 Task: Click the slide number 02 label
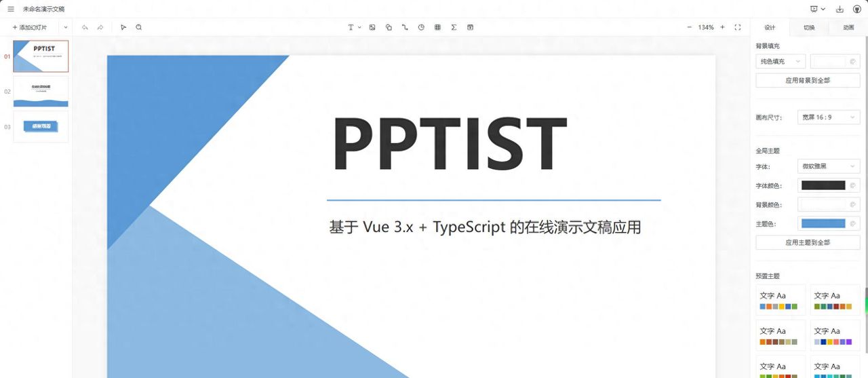pyautogui.click(x=7, y=92)
